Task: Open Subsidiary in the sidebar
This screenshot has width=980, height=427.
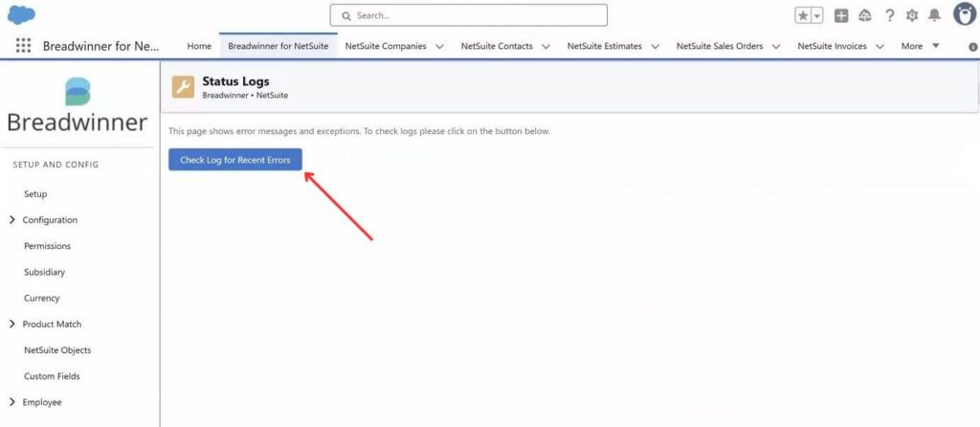Action: (x=44, y=272)
